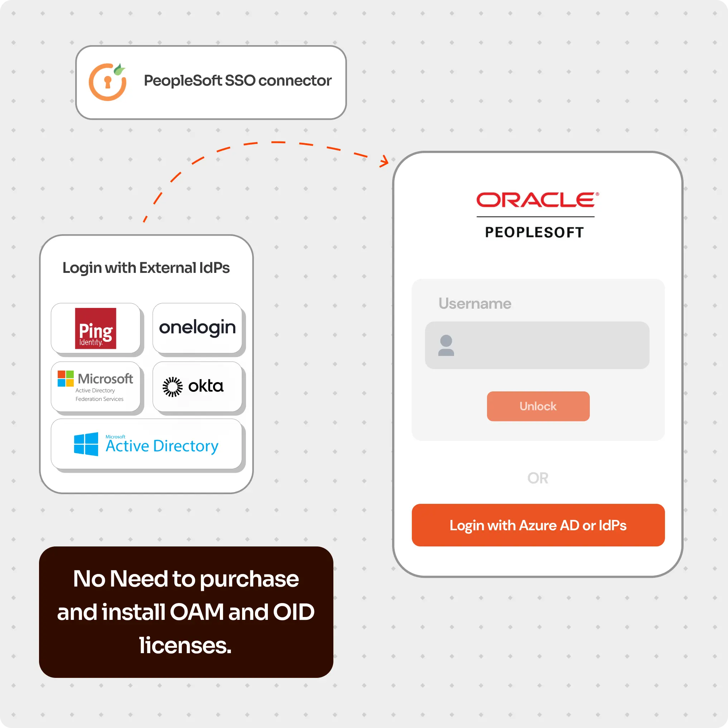Click the Username input field
Screen dimensions: 728x728
(x=538, y=345)
